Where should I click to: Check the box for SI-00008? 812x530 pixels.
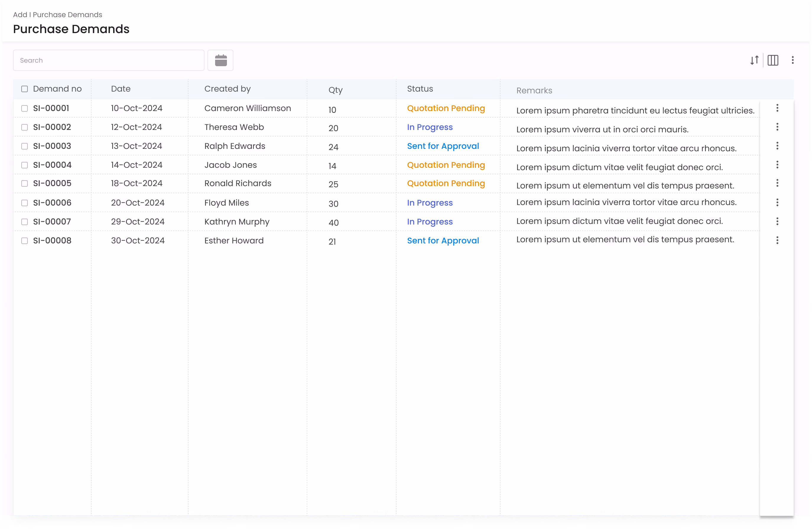tap(25, 241)
